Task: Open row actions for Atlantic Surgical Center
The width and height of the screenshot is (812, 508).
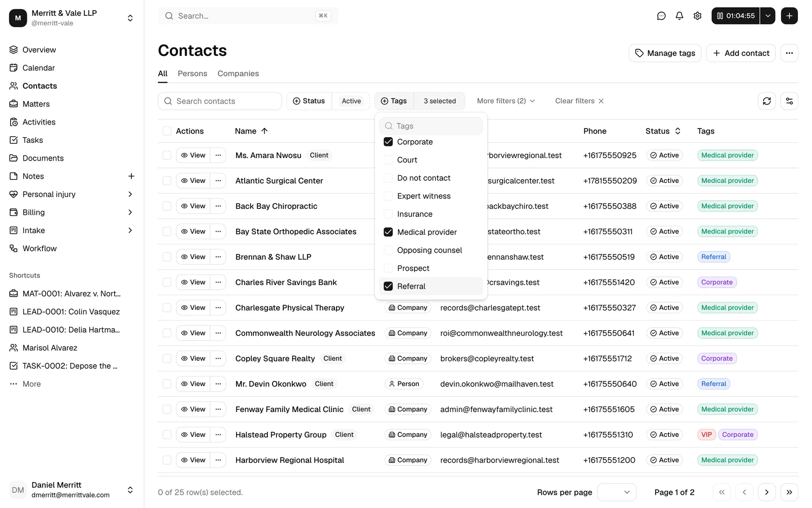Action: (x=218, y=181)
